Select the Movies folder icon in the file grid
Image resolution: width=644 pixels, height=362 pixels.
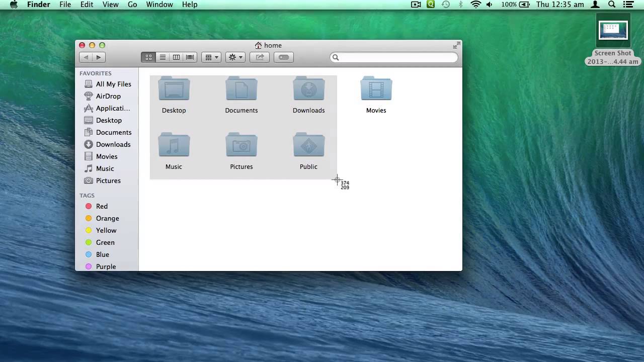(x=376, y=89)
